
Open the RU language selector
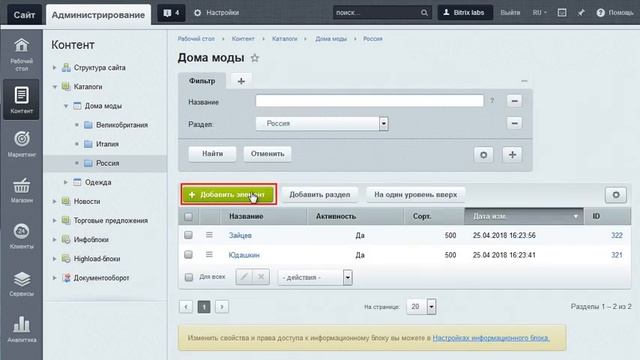pos(540,13)
